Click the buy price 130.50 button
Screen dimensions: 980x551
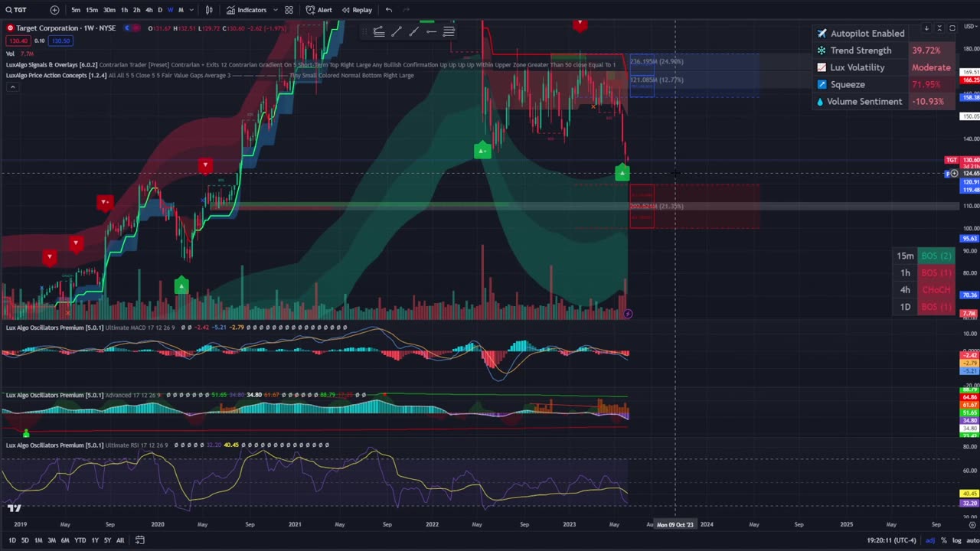[x=60, y=41]
